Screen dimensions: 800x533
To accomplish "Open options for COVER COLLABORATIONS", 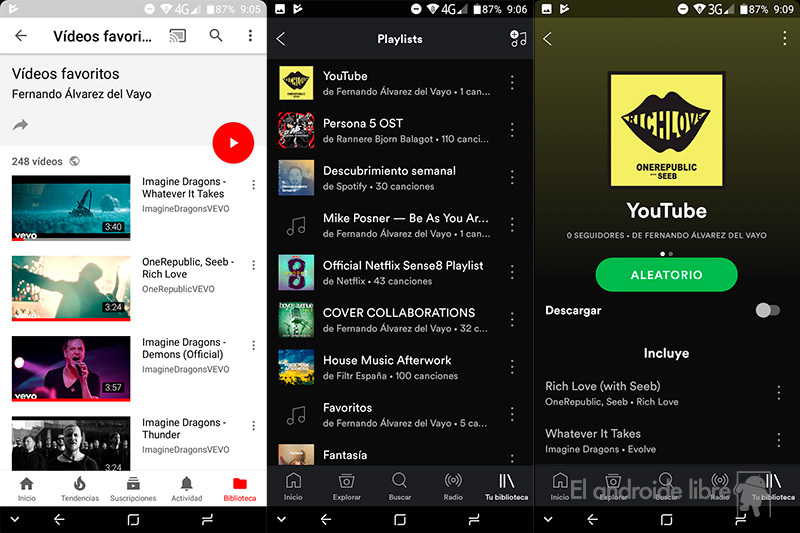I will [x=512, y=320].
